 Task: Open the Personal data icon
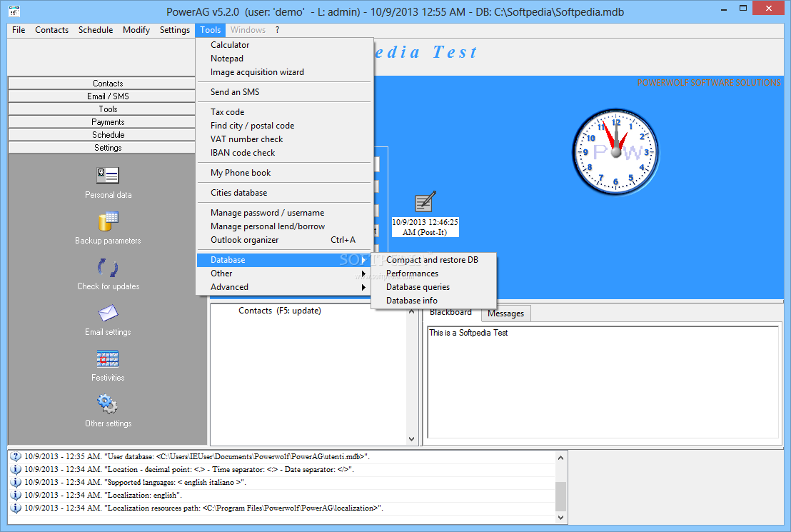tap(108, 175)
